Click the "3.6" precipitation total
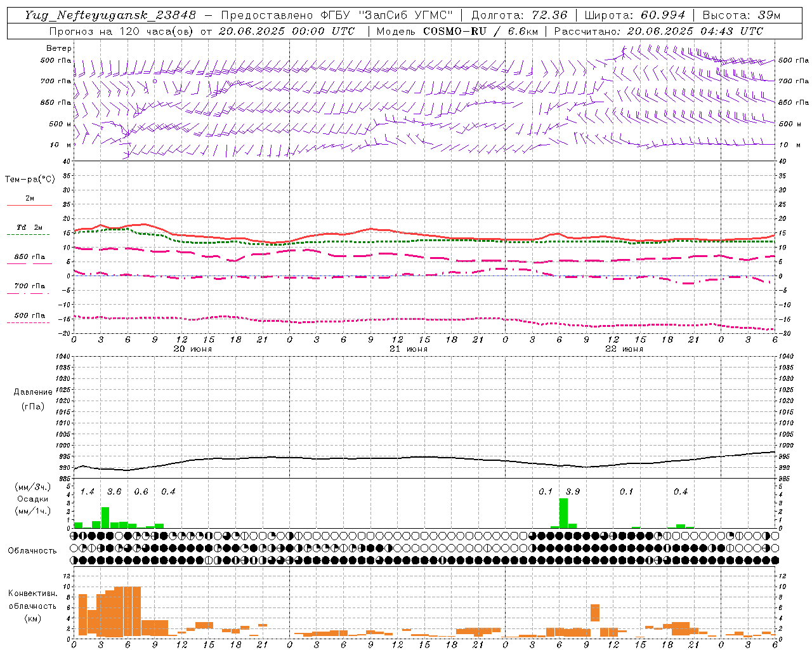The height and width of the screenshot is (650, 812). (114, 492)
